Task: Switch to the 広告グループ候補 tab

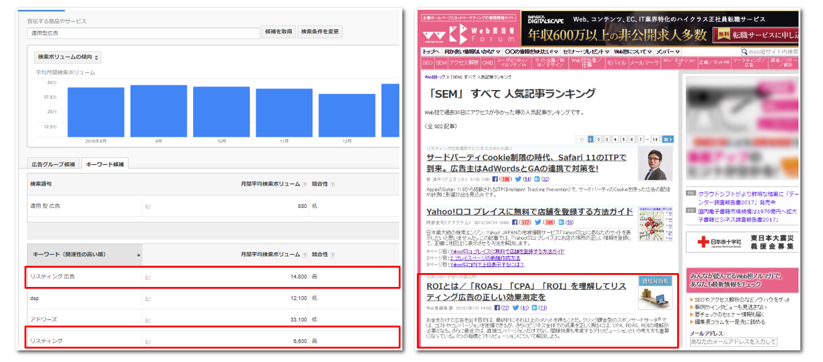Action: (53, 164)
